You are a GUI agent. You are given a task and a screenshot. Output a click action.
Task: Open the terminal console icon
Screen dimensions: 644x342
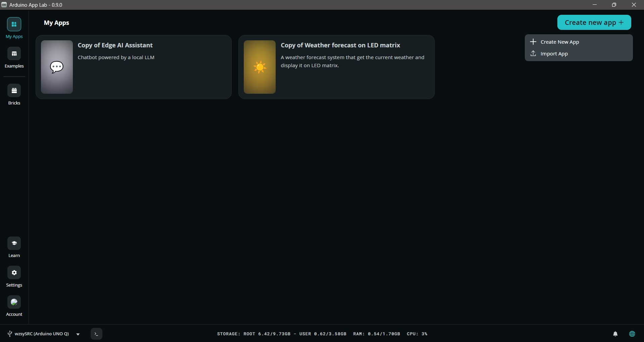pos(96,334)
